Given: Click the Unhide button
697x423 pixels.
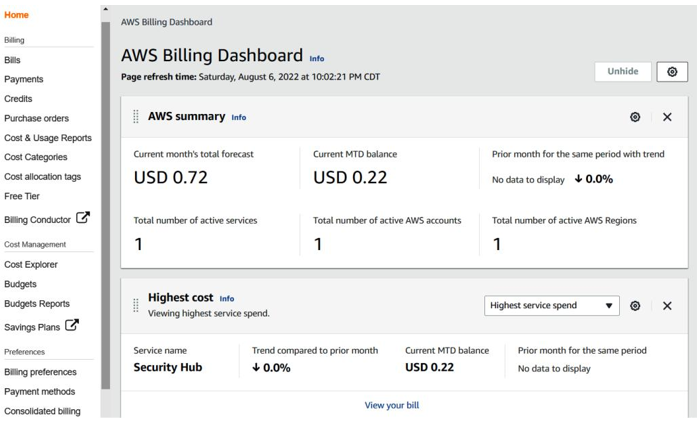Looking at the screenshot, I should (623, 72).
